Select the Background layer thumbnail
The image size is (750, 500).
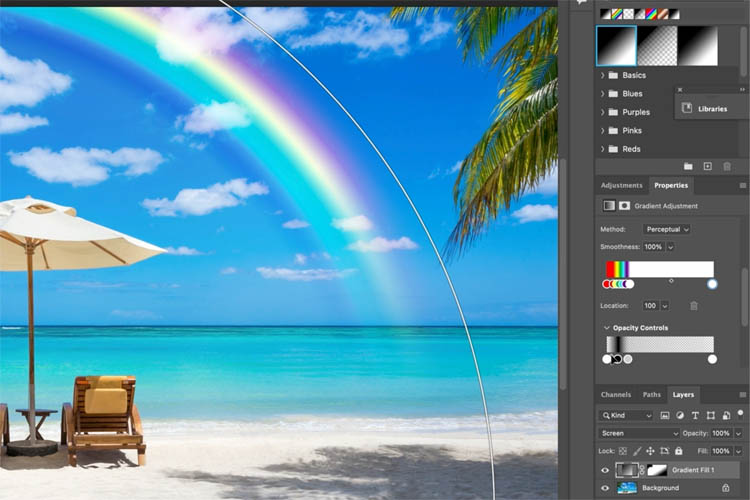627,488
